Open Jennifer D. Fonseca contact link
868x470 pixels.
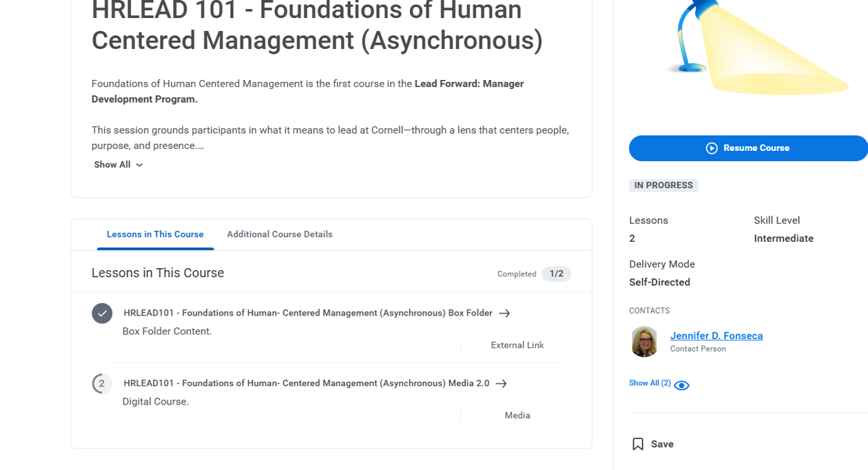(716, 336)
